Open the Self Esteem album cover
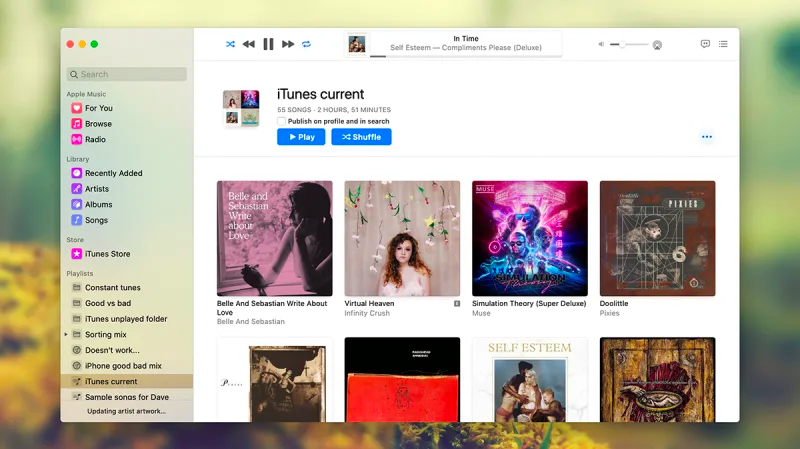Viewport: 800px width, 449px height. [530, 380]
